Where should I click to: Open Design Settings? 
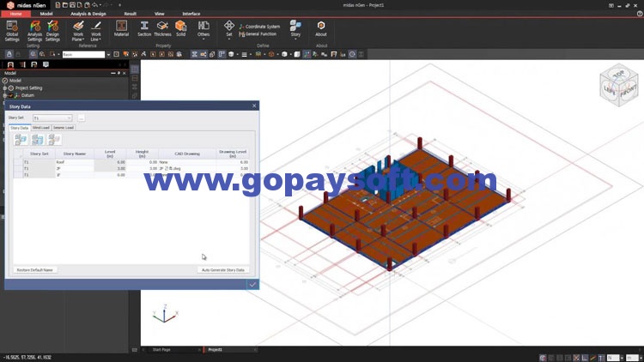52,31
